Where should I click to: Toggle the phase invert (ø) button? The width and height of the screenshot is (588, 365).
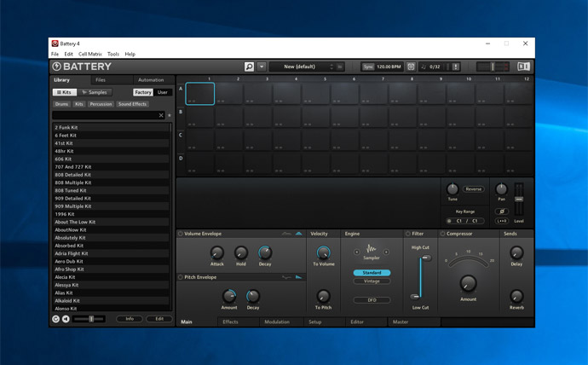501,211
